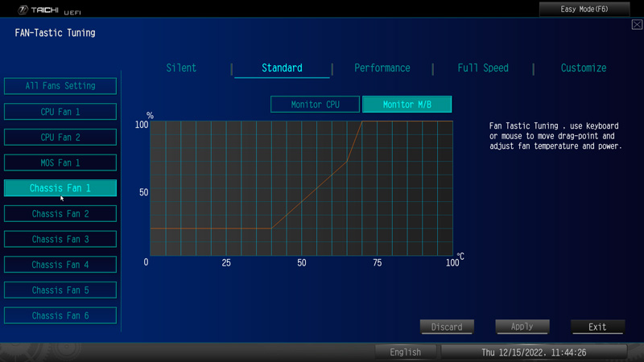Open the Customize fan profile tab
This screenshot has height=362, width=644.
(x=584, y=68)
